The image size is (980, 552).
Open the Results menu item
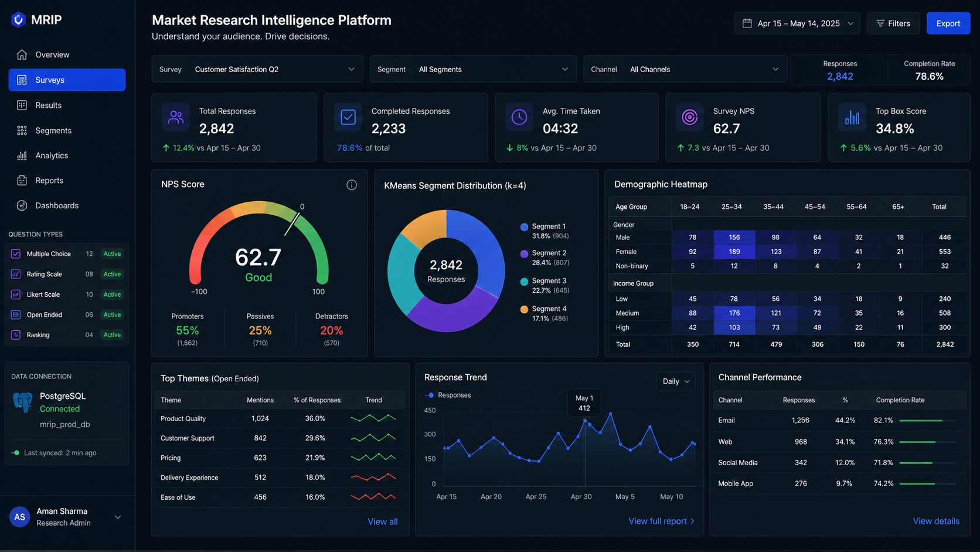(x=67, y=105)
